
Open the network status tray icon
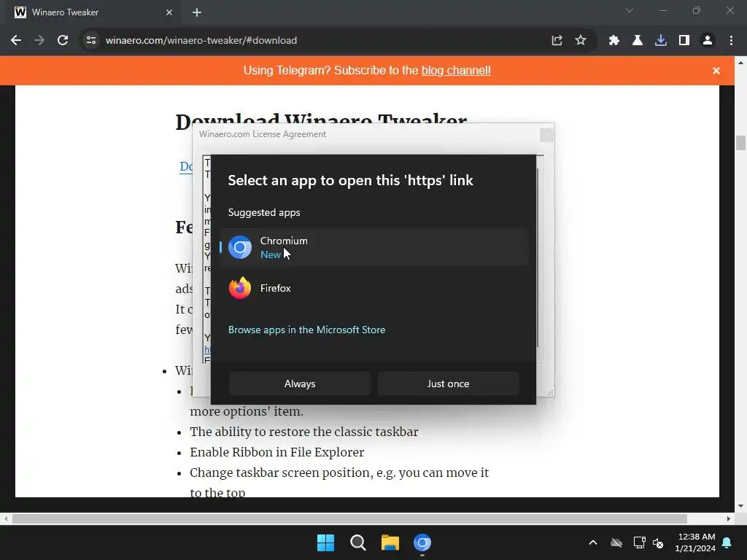coord(639,542)
